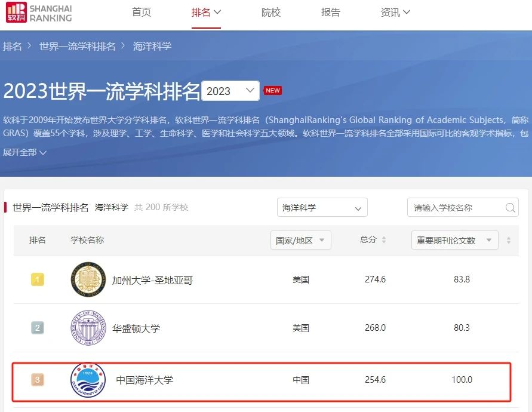Click the 海洋科学 breadcrumb
The height and width of the screenshot is (412, 532).
pyautogui.click(x=152, y=46)
